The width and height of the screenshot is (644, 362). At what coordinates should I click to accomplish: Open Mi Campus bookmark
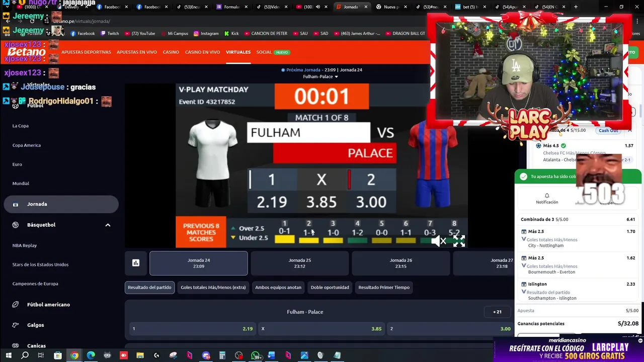(x=174, y=34)
